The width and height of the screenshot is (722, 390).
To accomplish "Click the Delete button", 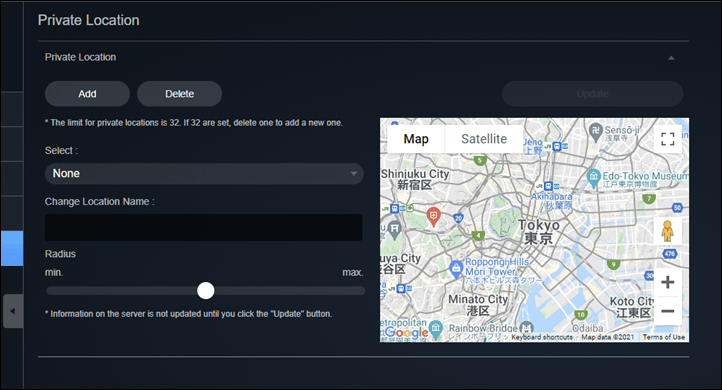I will [x=180, y=94].
